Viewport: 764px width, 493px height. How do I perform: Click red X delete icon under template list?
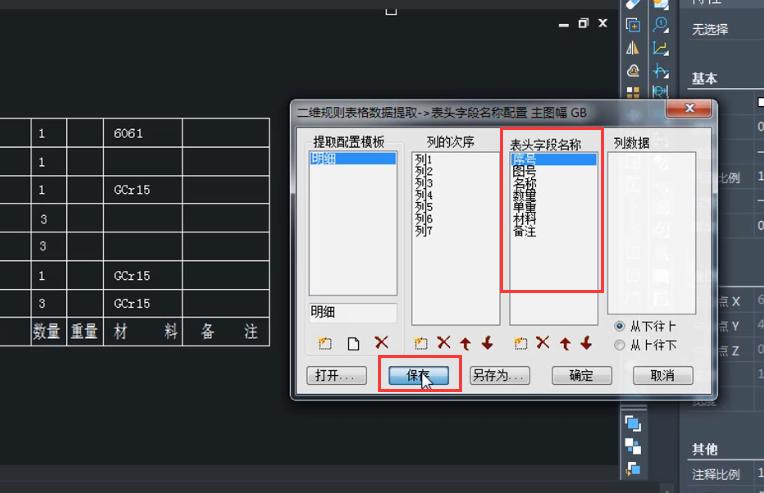[x=382, y=342]
